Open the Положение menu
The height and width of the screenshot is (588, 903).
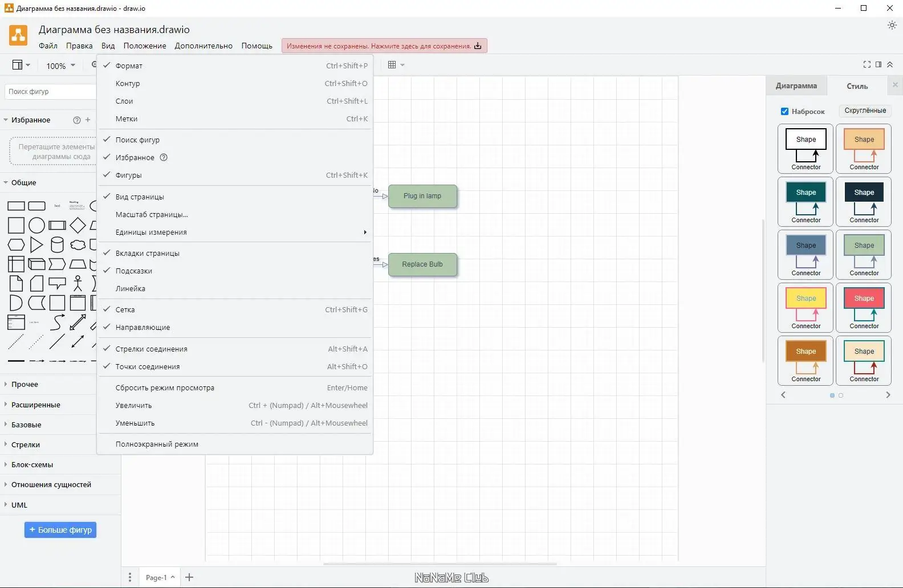(x=145, y=46)
